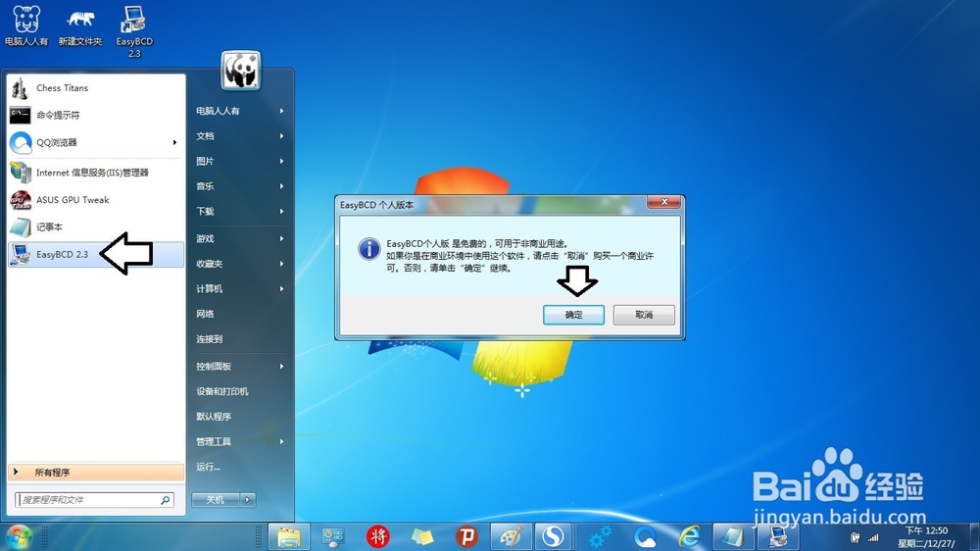Open 运行... in Start menu
Viewport: 980px width, 551px height.
click(x=241, y=466)
